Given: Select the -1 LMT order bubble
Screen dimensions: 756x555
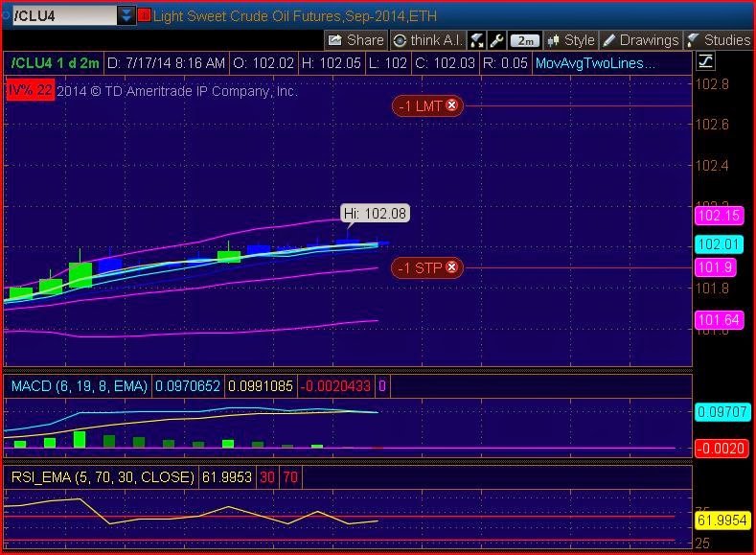Looking at the screenshot, I should point(427,106).
